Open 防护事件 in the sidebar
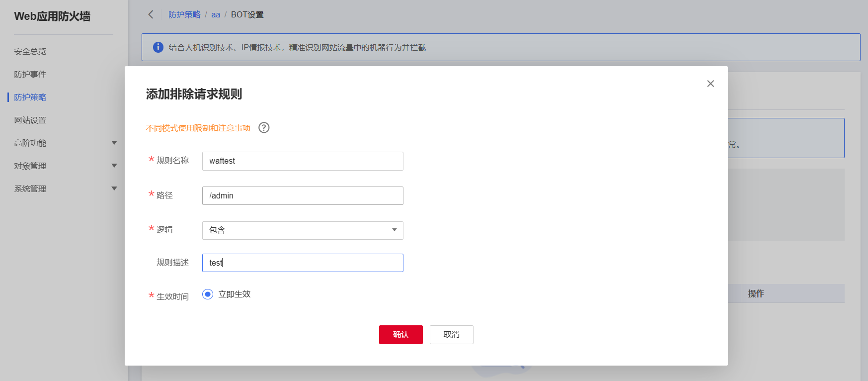Image resolution: width=868 pixels, height=381 pixels. (x=30, y=74)
